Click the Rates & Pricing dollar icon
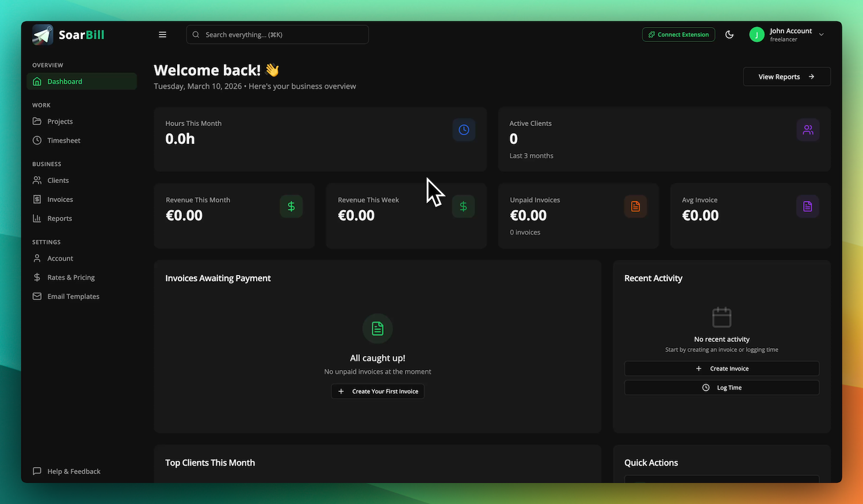863x504 pixels. tap(36, 277)
